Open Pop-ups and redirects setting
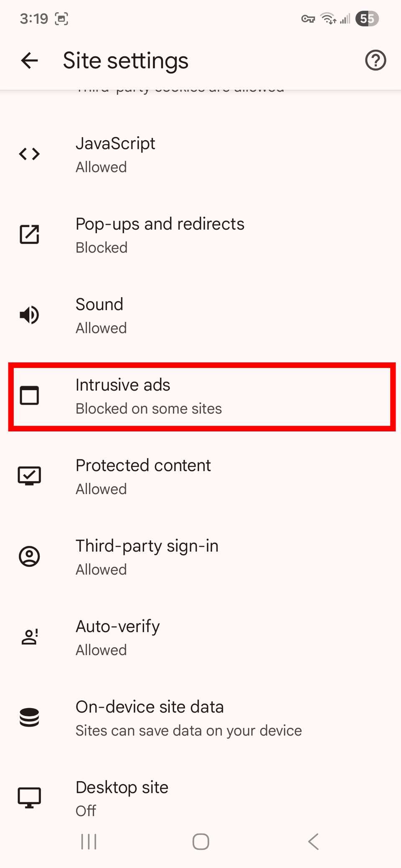401x868 pixels. (x=200, y=235)
